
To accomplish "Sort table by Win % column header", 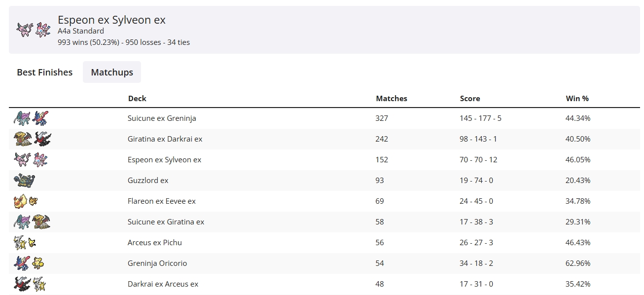I will tap(577, 98).
